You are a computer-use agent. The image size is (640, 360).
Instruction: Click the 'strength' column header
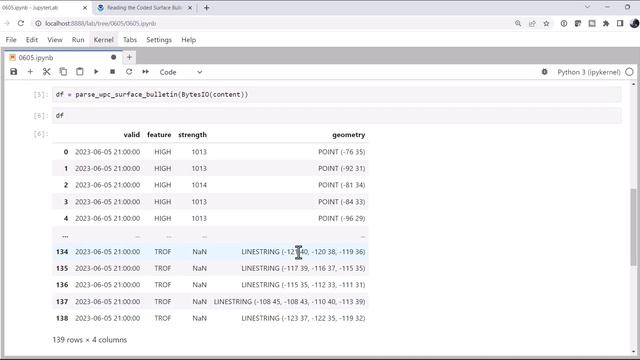(x=192, y=135)
